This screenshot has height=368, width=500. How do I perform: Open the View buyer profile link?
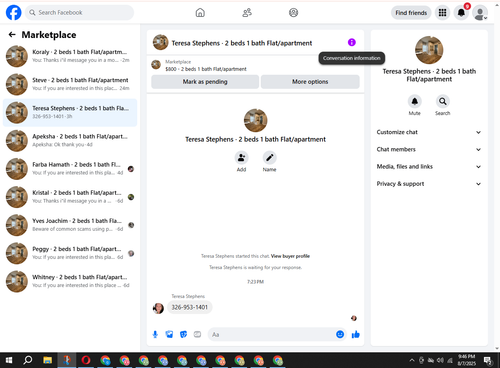[x=290, y=256]
